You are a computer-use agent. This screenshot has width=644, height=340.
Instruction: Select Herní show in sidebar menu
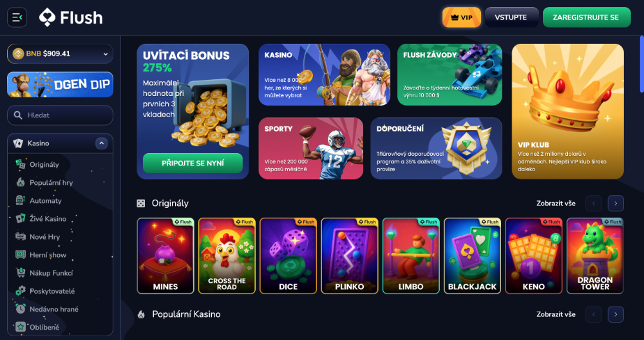click(48, 254)
